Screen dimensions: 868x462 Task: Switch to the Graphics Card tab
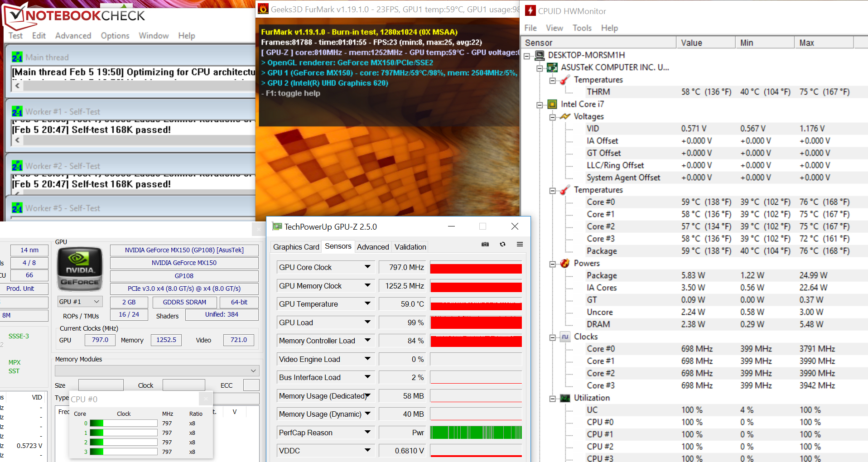pos(296,247)
